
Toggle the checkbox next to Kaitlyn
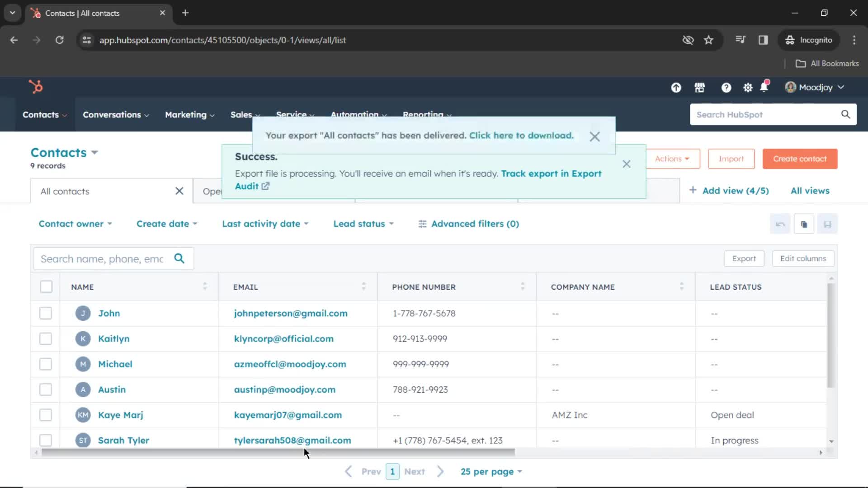(45, 338)
